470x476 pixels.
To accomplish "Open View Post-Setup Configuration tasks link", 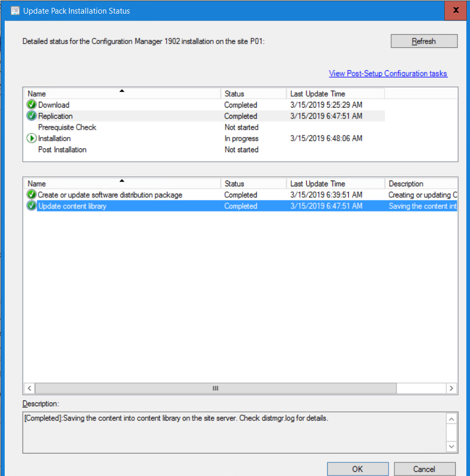I will (x=388, y=73).
